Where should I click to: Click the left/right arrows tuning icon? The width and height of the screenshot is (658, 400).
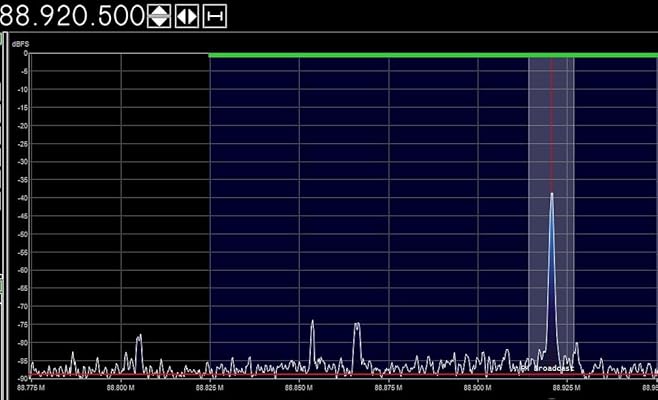[x=187, y=16]
